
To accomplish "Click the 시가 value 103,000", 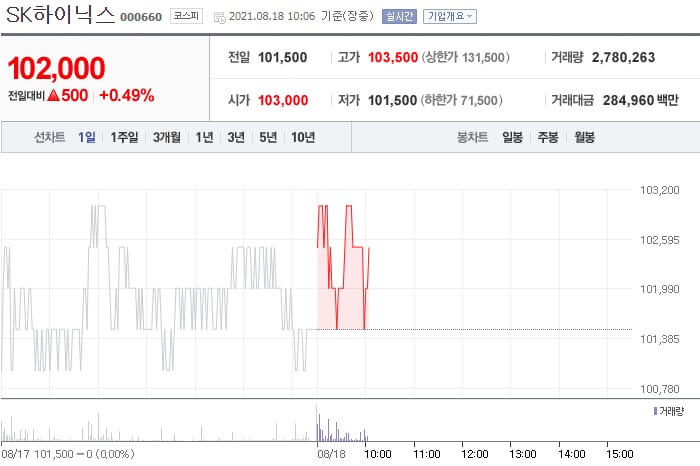I will pyautogui.click(x=283, y=100).
